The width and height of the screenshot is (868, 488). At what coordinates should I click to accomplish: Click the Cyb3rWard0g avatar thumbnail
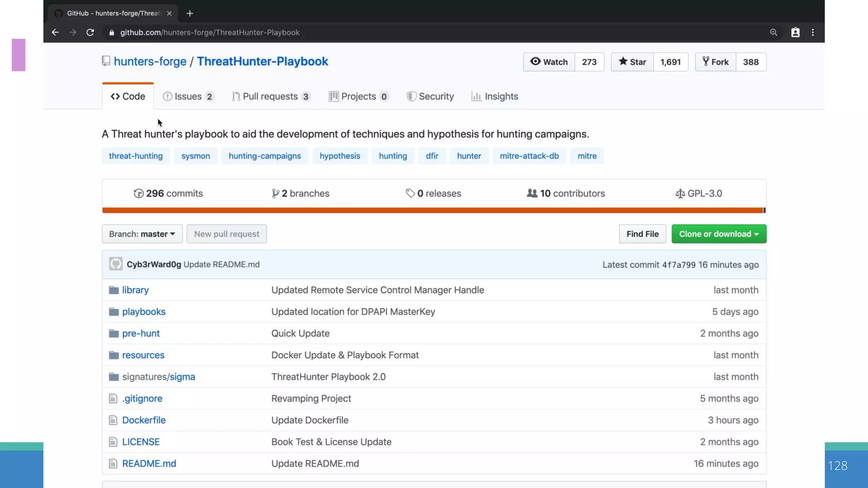coord(116,264)
